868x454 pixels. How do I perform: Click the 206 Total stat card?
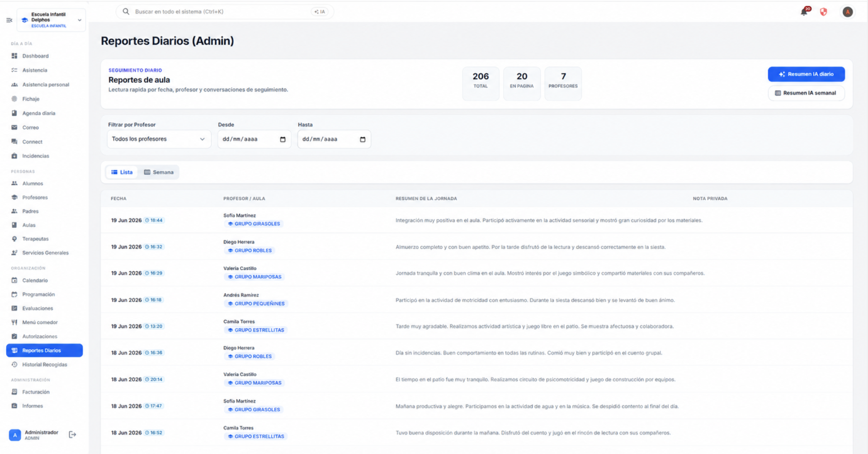click(x=481, y=83)
